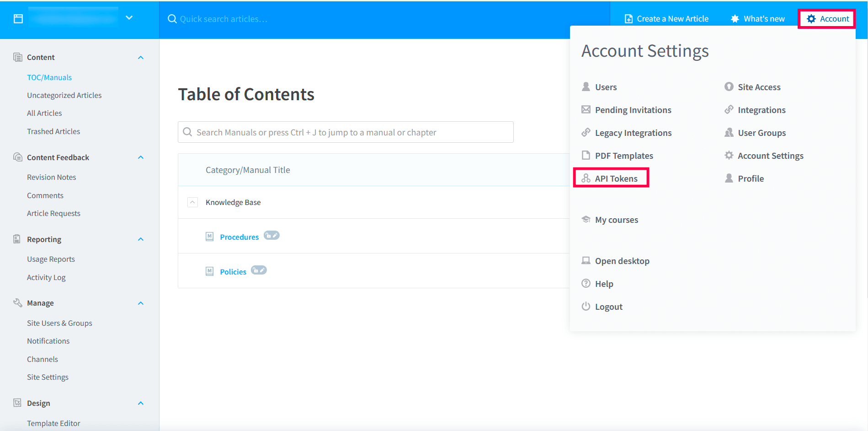Click the Account gear icon
868x431 pixels.
pyautogui.click(x=811, y=19)
